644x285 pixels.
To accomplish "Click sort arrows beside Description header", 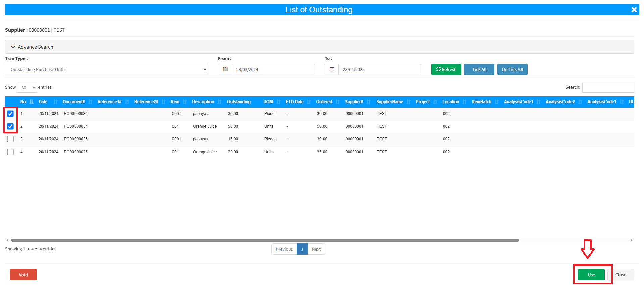I will pos(220,102).
